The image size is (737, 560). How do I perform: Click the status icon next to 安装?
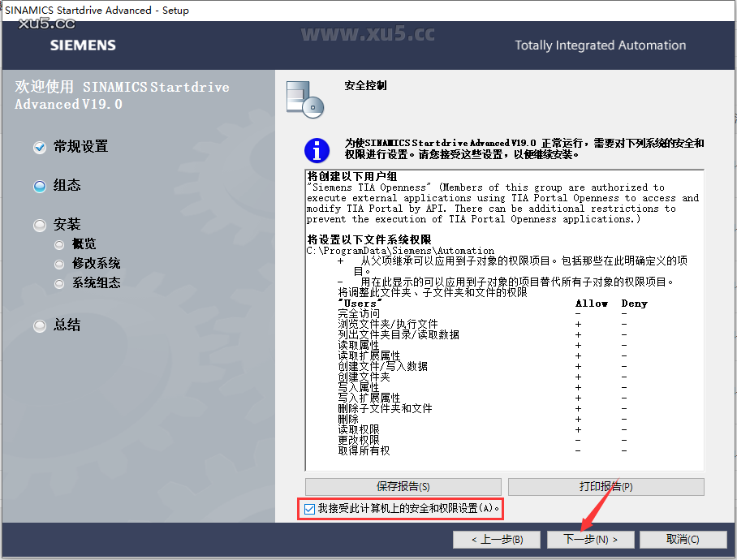[39, 224]
